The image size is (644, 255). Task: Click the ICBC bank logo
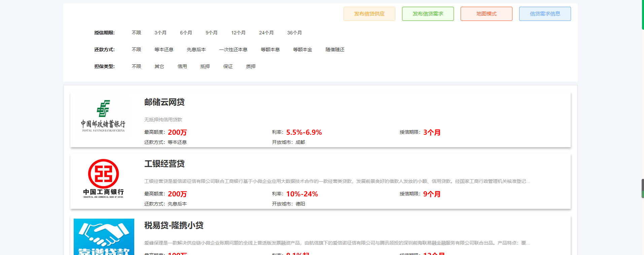[x=103, y=179]
